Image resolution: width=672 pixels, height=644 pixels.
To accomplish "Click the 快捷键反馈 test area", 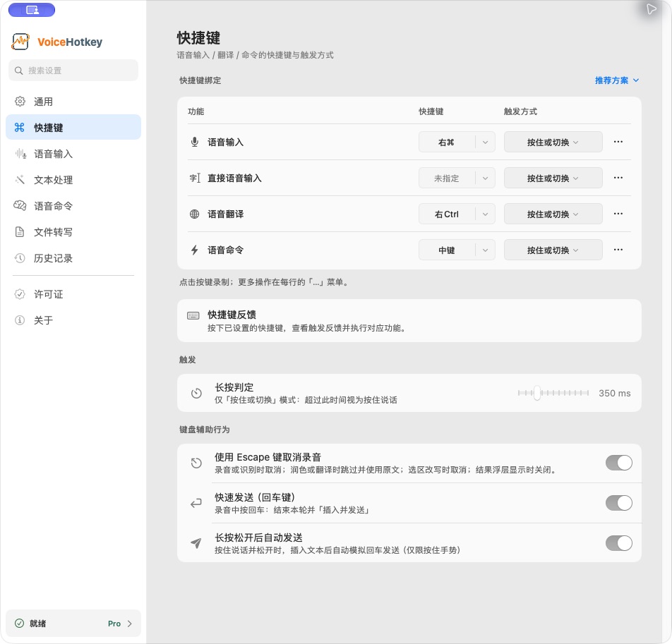I will pos(409,321).
